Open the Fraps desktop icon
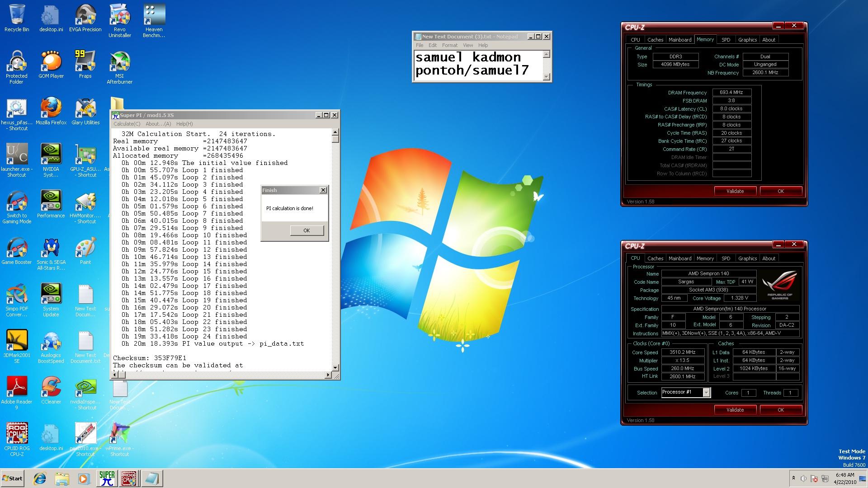Viewport: 868px width, 488px height. point(85,65)
